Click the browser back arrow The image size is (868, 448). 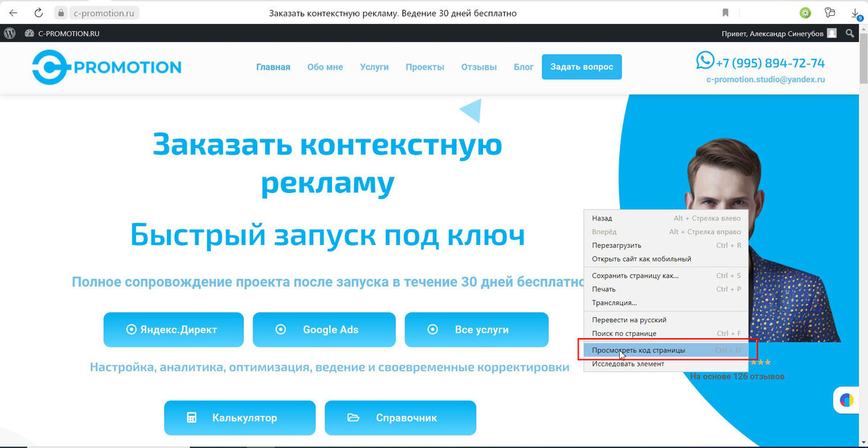(x=12, y=13)
